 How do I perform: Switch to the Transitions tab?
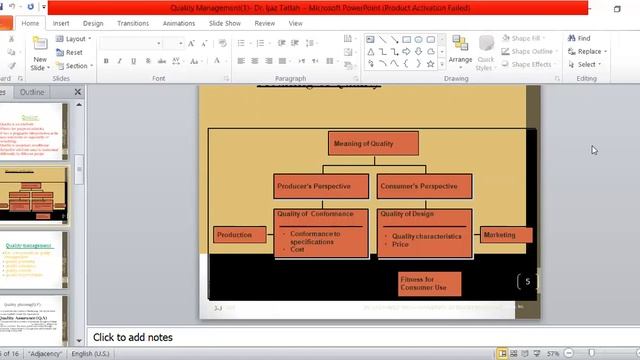(x=133, y=24)
